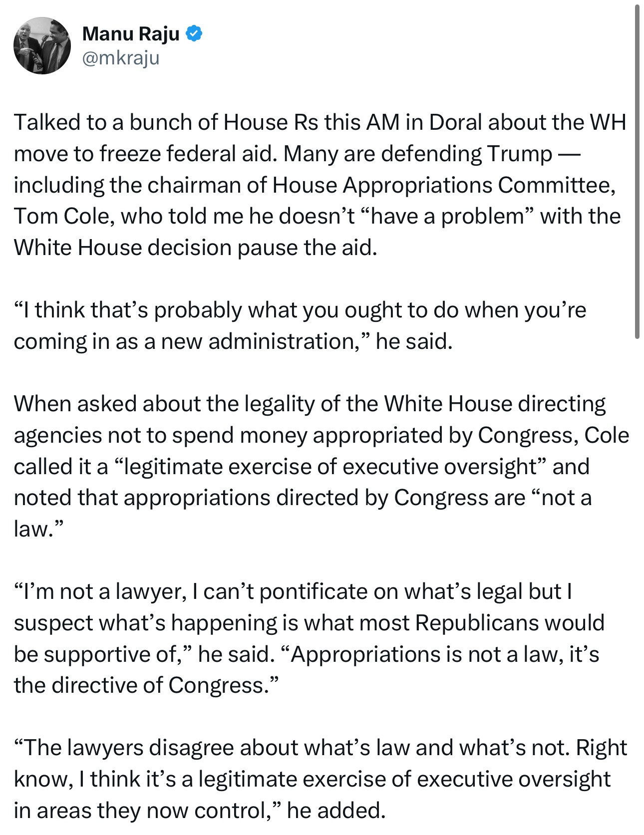Click the quote 'I think that's probably'
This screenshot has height=835, width=644.
[300, 325]
